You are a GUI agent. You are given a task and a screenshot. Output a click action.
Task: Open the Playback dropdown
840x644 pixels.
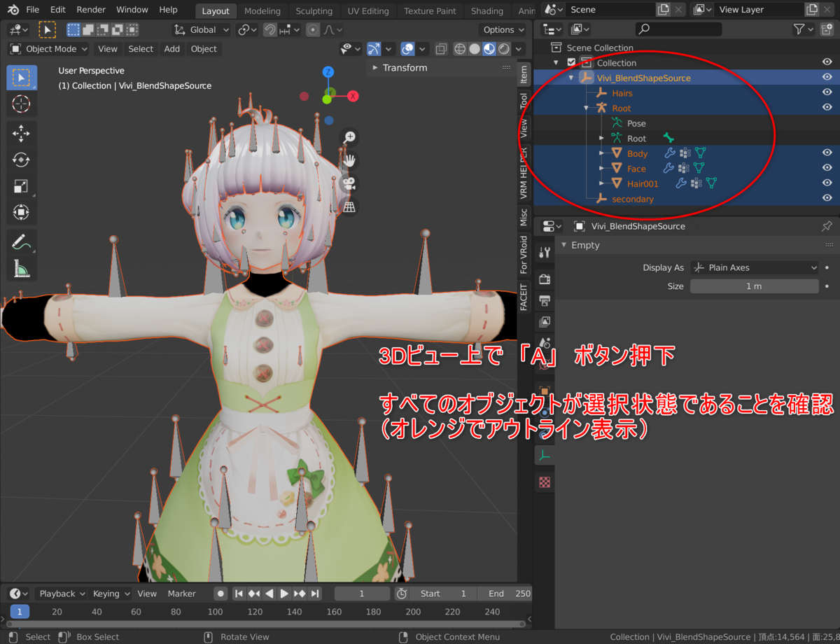click(x=61, y=594)
